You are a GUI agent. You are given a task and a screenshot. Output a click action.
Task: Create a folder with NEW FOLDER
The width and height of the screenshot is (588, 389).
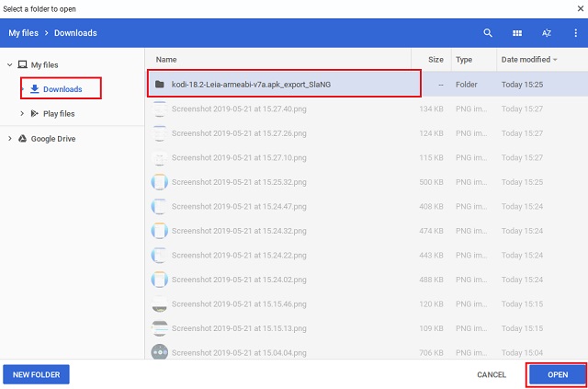click(x=36, y=374)
